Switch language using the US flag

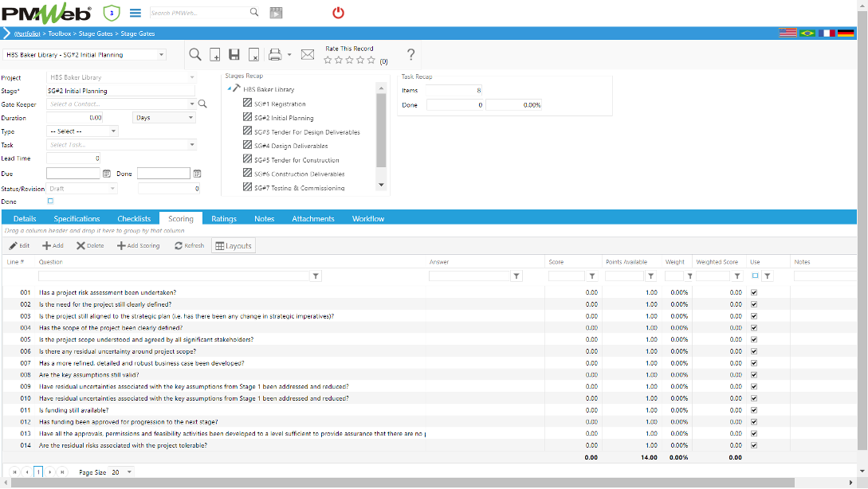787,33
